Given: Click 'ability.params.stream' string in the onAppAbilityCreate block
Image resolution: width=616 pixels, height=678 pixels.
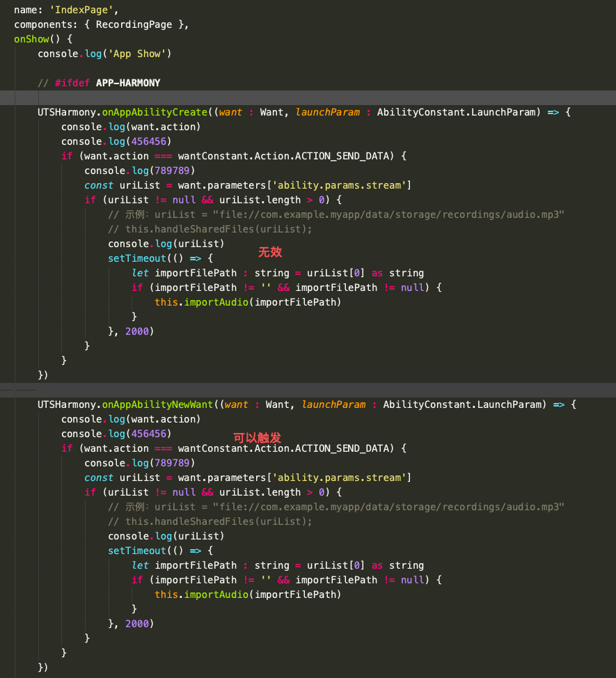Looking at the screenshot, I should pos(341,185).
